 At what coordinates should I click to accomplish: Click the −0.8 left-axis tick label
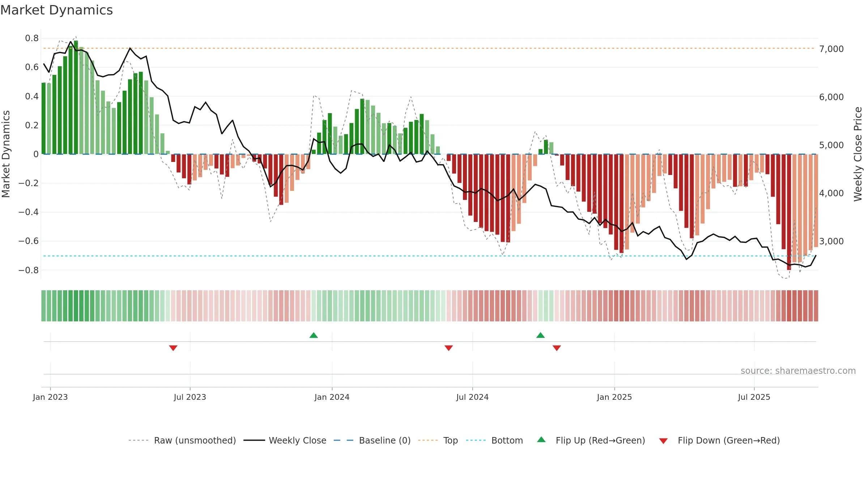coord(29,270)
